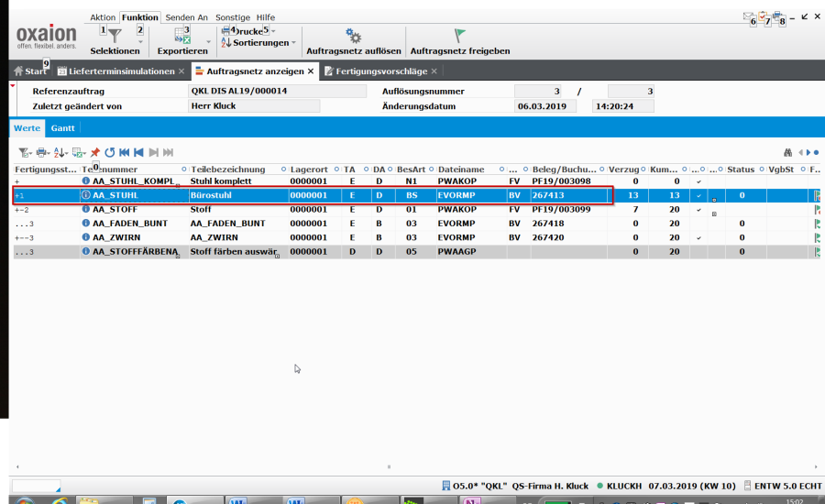Screen dimensions: 825x504
Task: Close the Lieferterminsimulationen tab
Action: [181, 71]
